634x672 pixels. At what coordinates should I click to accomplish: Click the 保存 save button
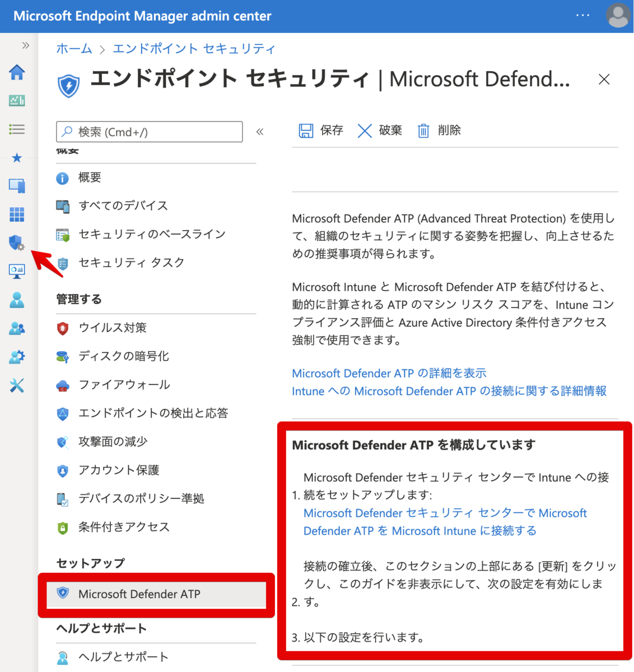321,130
